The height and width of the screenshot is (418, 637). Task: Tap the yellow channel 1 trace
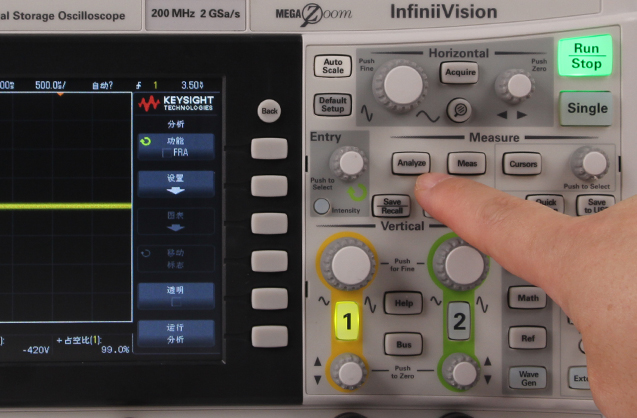65,206
